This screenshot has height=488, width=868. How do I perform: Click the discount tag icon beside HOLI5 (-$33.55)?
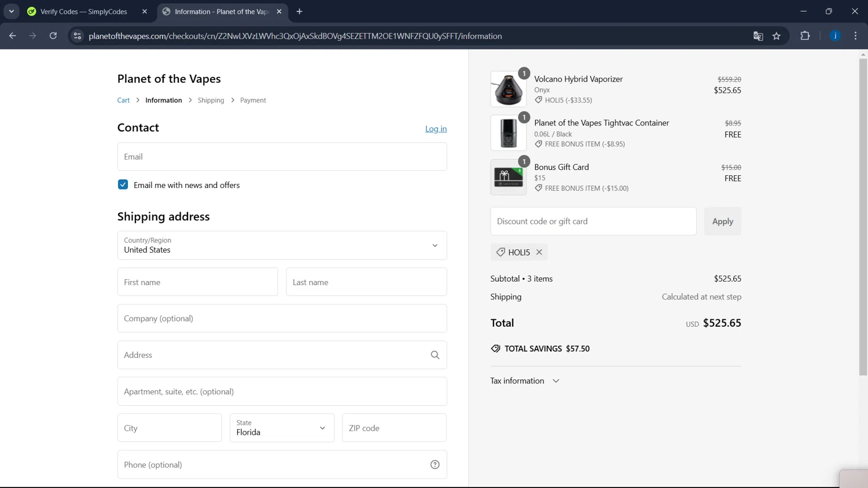pos(538,100)
